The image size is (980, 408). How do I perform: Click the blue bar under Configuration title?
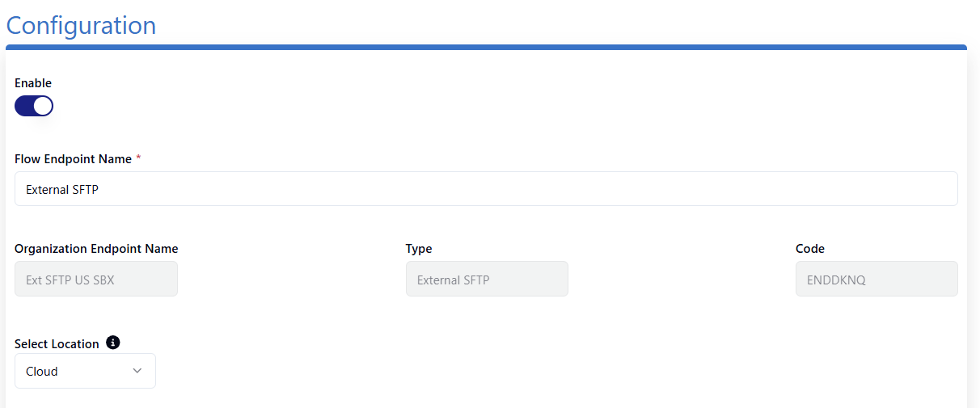pyautogui.click(x=486, y=47)
